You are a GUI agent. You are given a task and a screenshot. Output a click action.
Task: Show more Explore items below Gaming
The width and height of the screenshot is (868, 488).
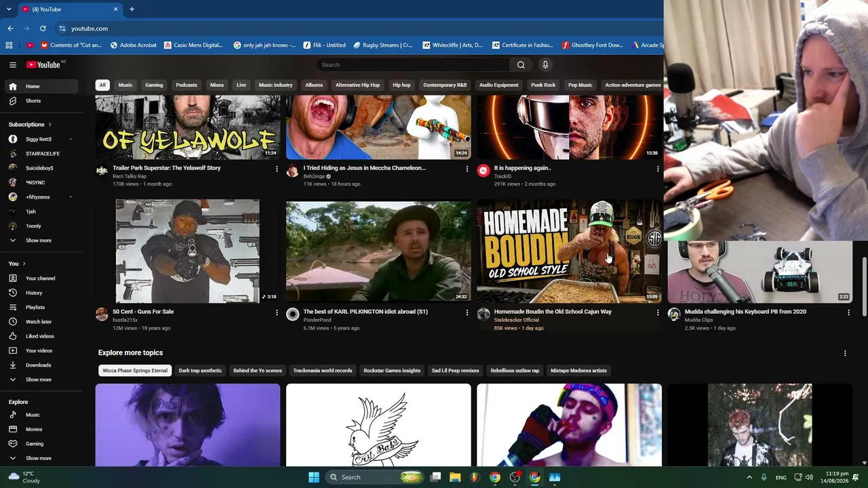click(x=39, y=458)
